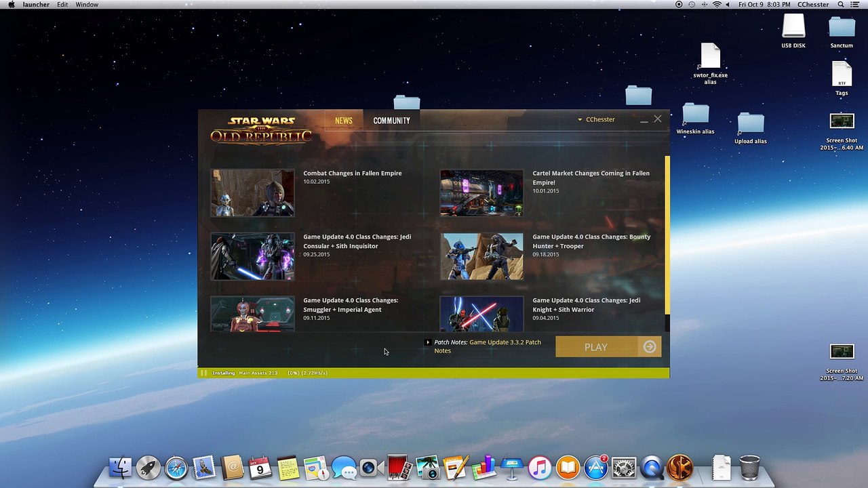Select the Upload alias folder

750,128
